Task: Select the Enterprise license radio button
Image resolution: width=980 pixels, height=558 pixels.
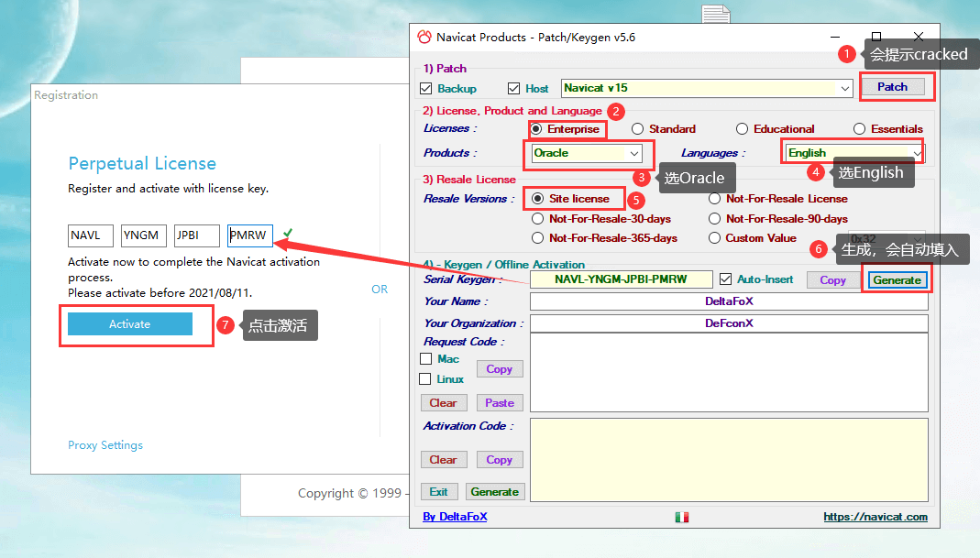Action: [x=536, y=129]
